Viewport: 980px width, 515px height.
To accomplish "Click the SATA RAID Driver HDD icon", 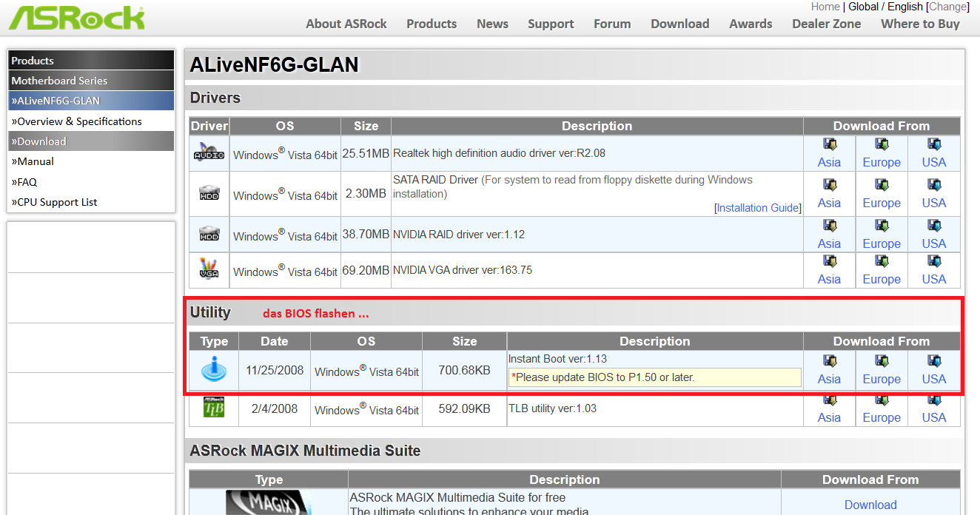I will click(209, 194).
